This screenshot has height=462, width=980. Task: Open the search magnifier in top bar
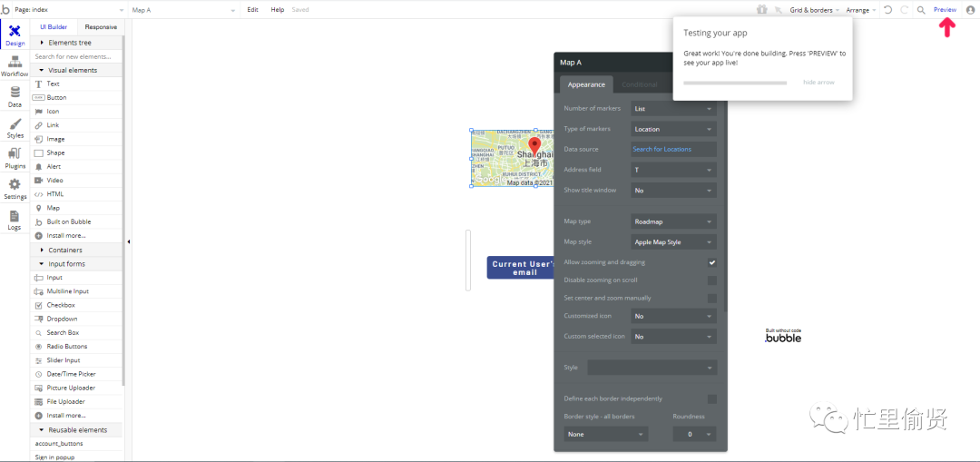click(921, 10)
